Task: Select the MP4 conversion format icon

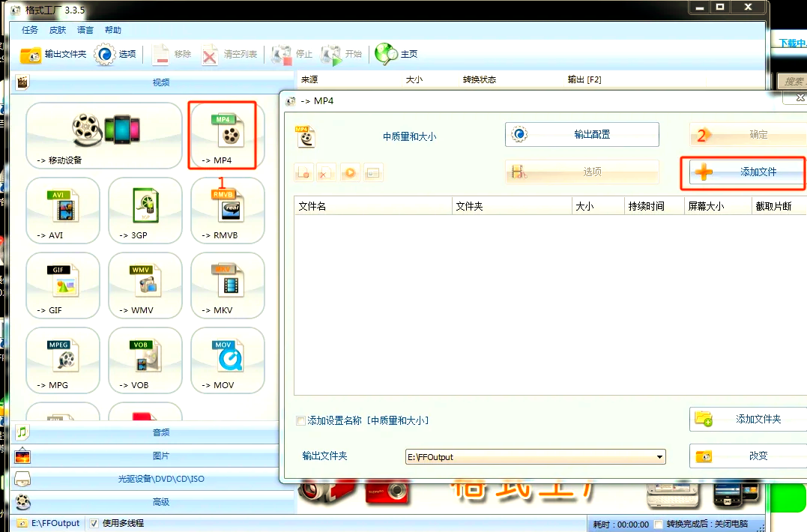Action: click(226, 135)
